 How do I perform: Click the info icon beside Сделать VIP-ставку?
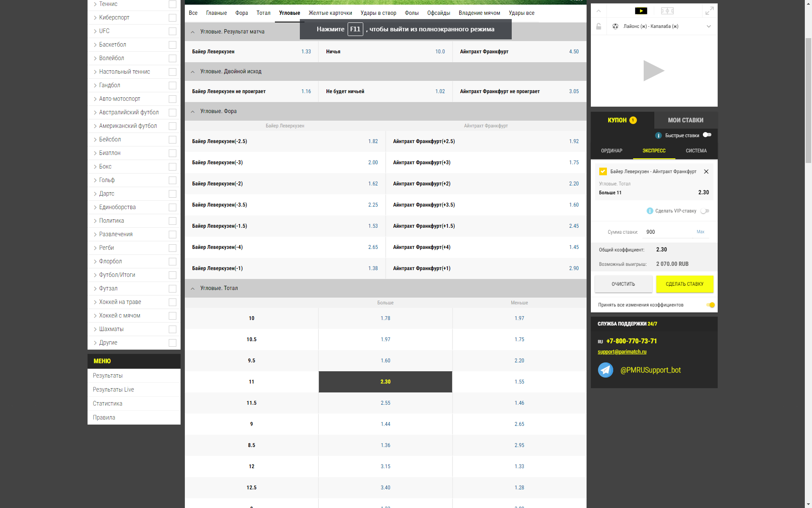650,211
